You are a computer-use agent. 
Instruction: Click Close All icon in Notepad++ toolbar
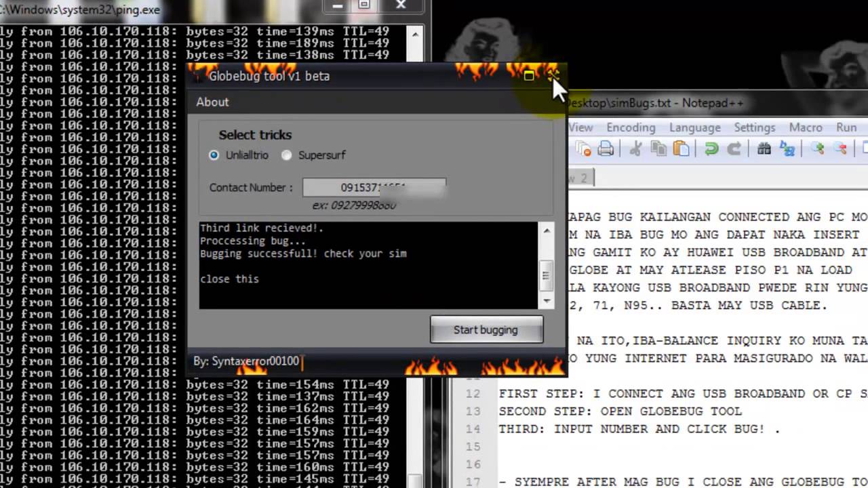pyautogui.click(x=583, y=148)
